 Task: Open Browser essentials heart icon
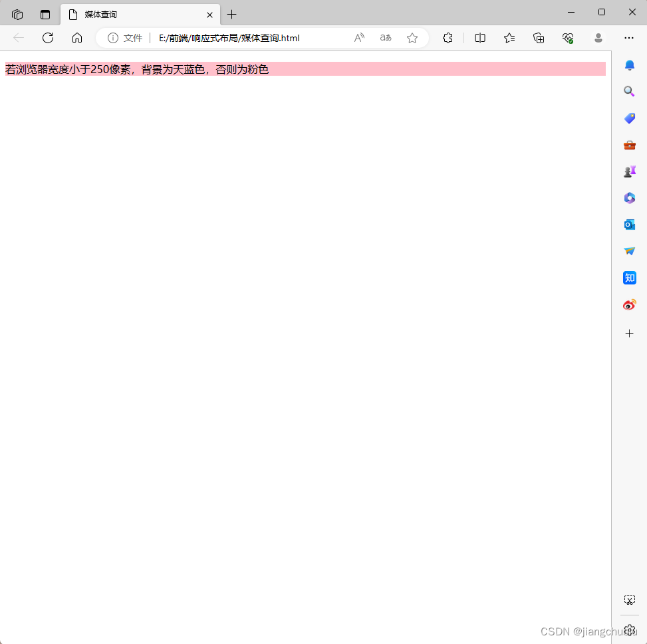coord(568,38)
